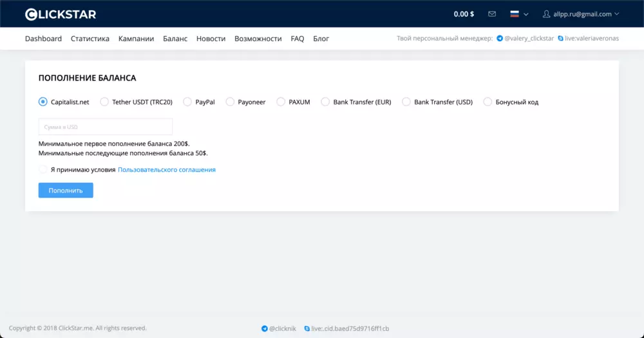Image resolution: width=644 pixels, height=338 pixels.
Task: Click @clicknik footer link
Action: pyautogui.click(x=283, y=328)
